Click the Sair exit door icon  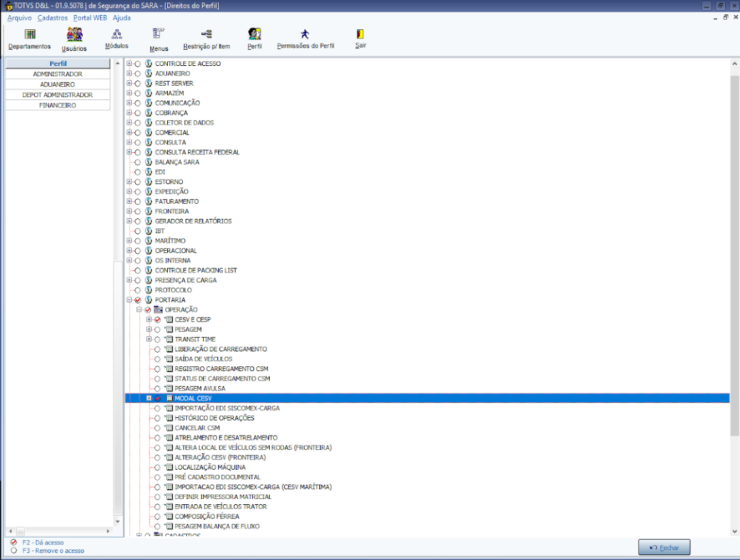[361, 34]
